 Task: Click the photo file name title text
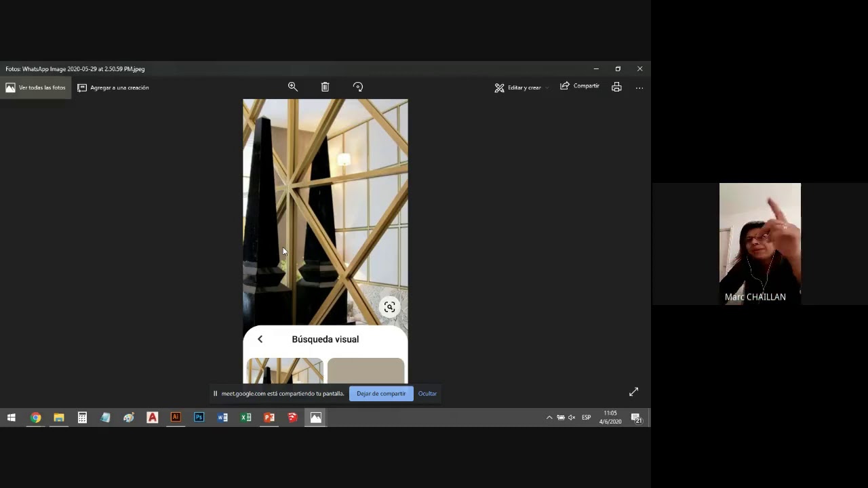click(x=75, y=69)
